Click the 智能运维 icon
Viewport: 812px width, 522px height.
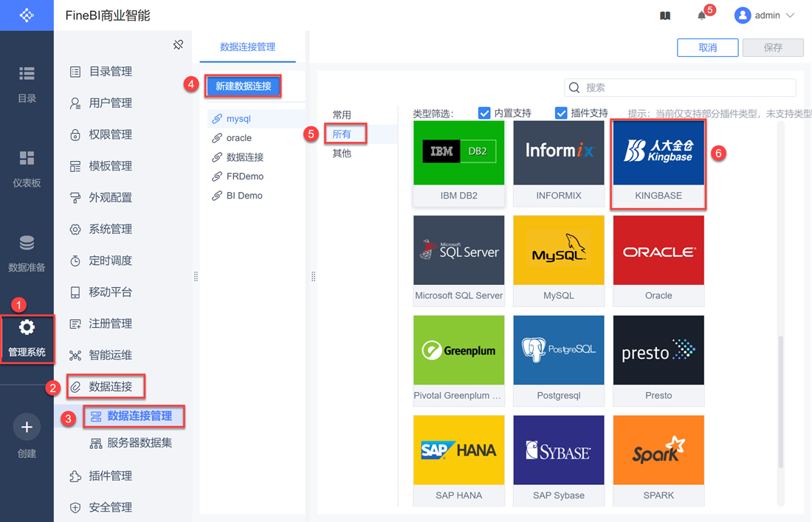[x=75, y=355]
